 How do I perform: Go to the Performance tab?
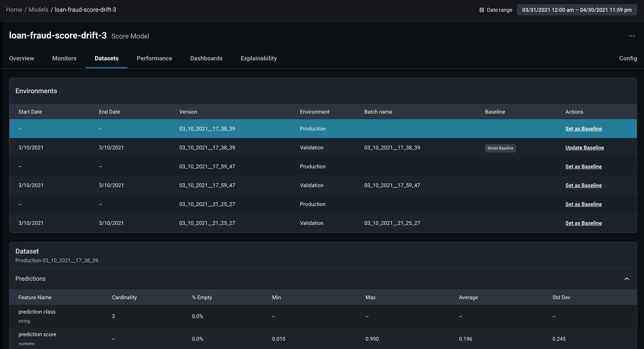(154, 58)
